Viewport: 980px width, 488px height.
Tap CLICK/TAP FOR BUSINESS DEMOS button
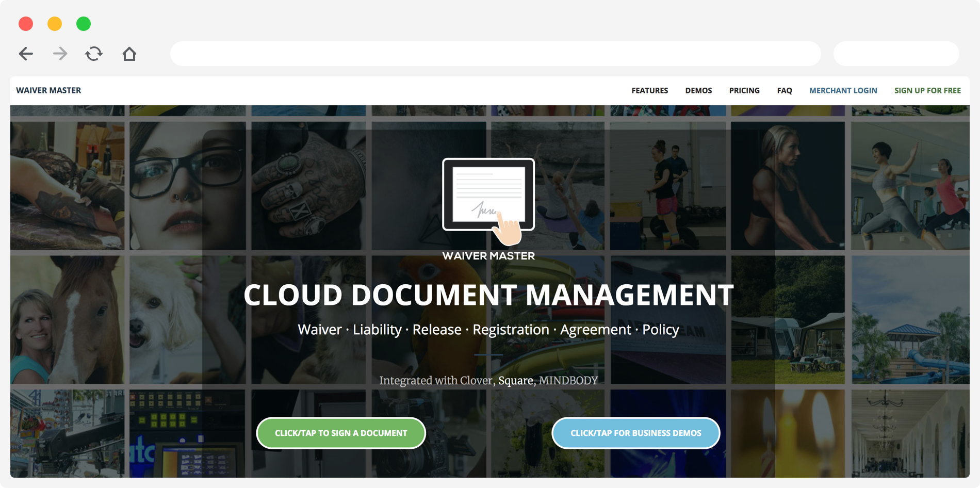point(635,433)
